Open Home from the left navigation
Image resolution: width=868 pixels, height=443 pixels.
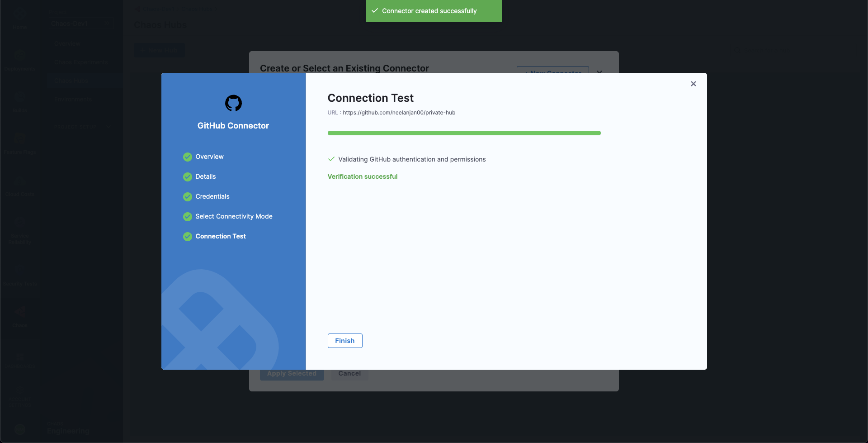click(19, 18)
